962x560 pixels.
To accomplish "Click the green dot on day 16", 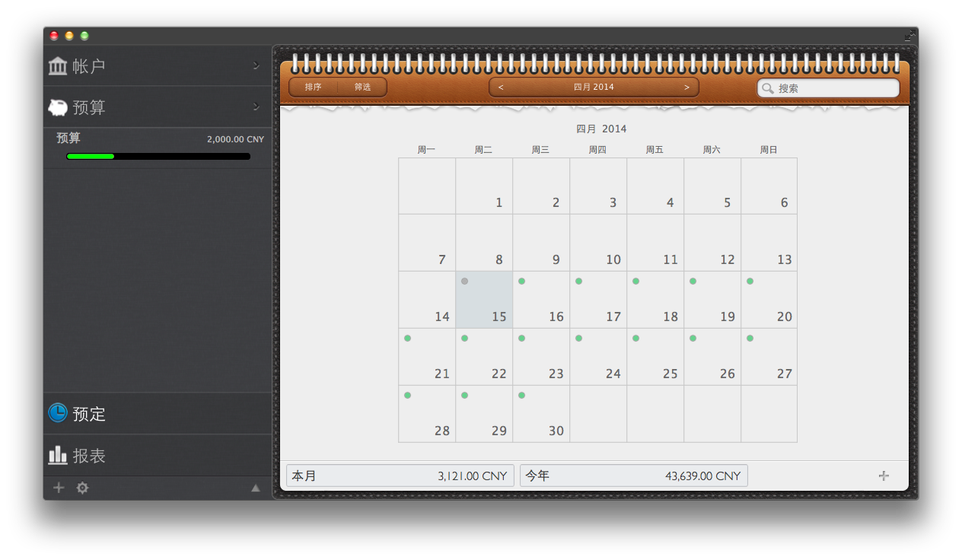I will [521, 282].
